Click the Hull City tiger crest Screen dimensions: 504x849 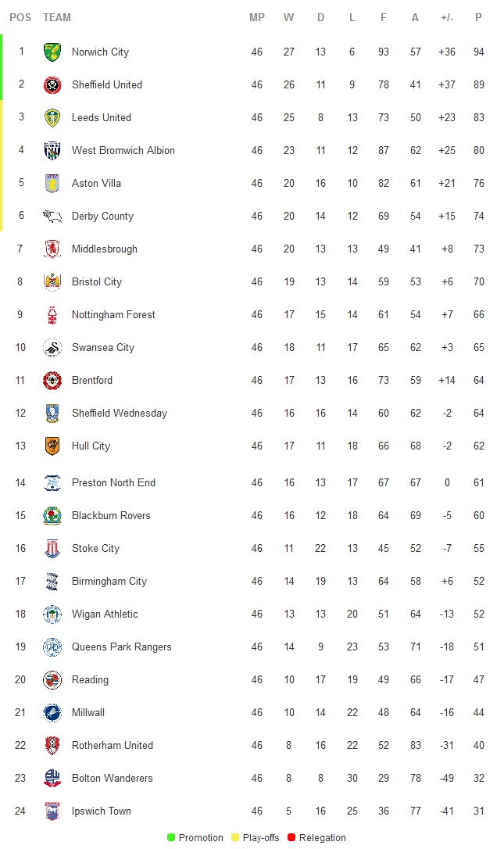click(52, 446)
